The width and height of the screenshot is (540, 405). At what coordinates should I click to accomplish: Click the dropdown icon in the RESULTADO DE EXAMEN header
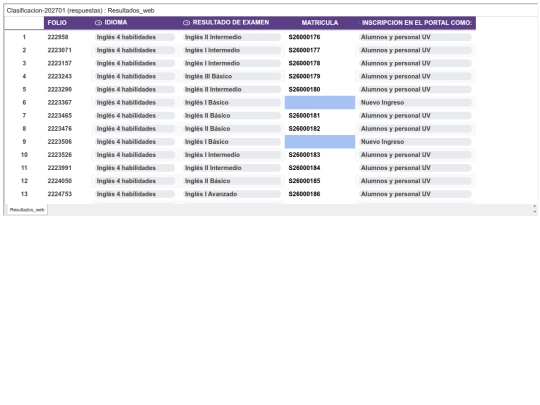pyautogui.click(x=186, y=23)
